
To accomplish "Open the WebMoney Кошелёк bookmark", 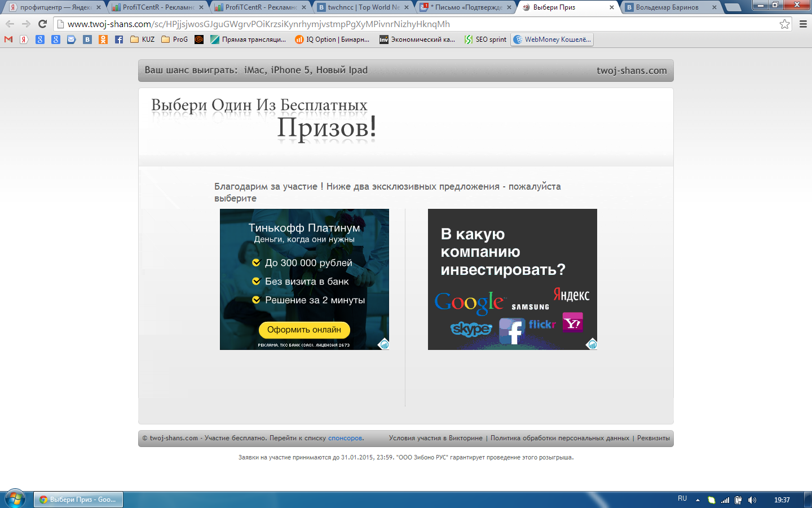I will [552, 40].
